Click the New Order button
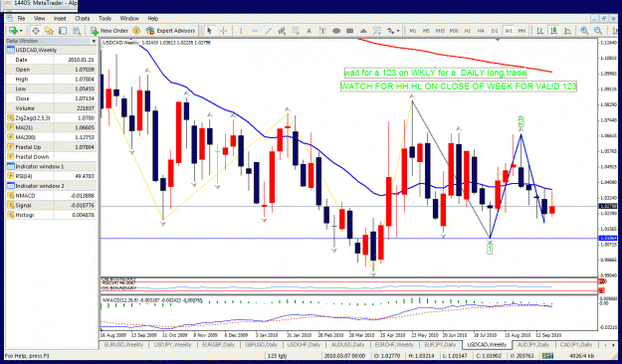 pyautogui.click(x=109, y=31)
